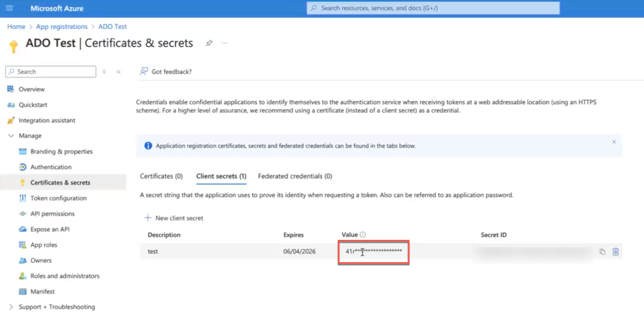Screen dimensions: 644x326
Task: Click the Got feedback? button
Action: 166,72
